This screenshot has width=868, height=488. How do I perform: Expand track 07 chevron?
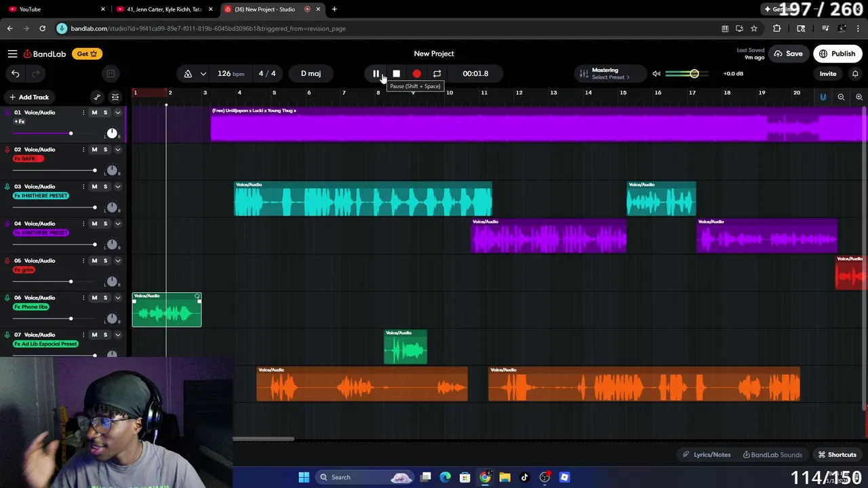click(x=117, y=335)
